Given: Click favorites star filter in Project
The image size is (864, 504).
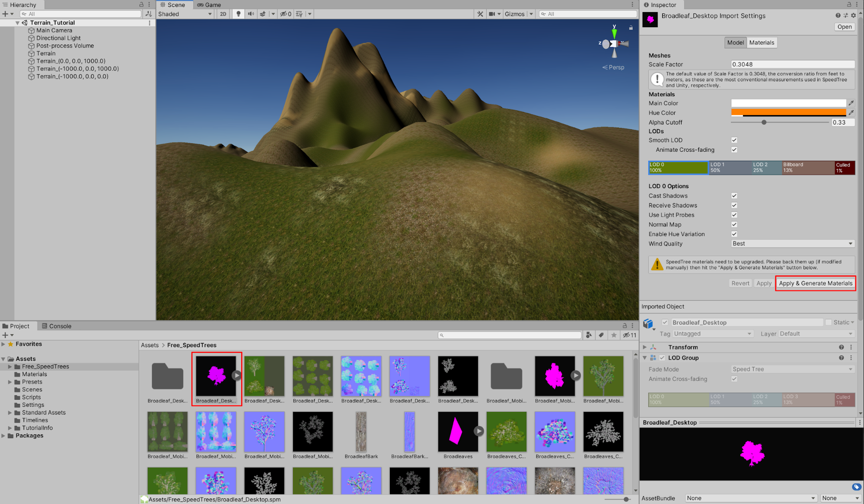Looking at the screenshot, I should (614, 335).
